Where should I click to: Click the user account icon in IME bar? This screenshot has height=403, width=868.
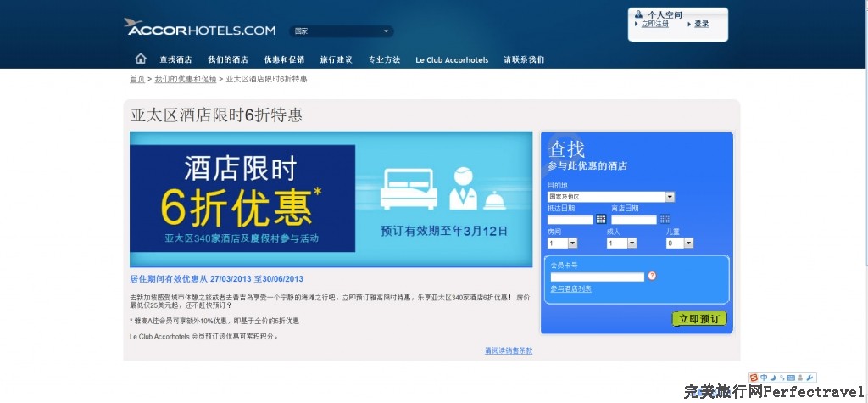point(800,378)
